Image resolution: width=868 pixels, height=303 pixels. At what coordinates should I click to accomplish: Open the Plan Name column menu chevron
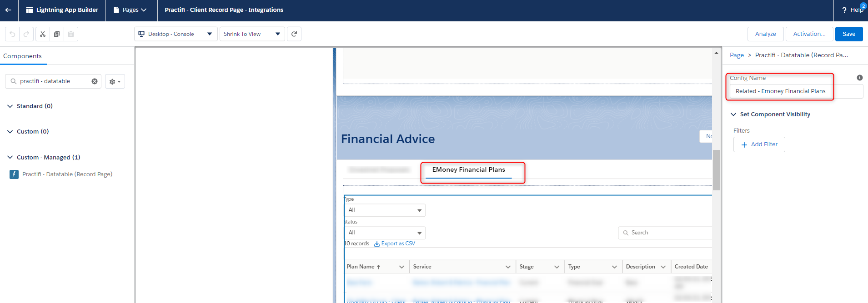pos(401,267)
